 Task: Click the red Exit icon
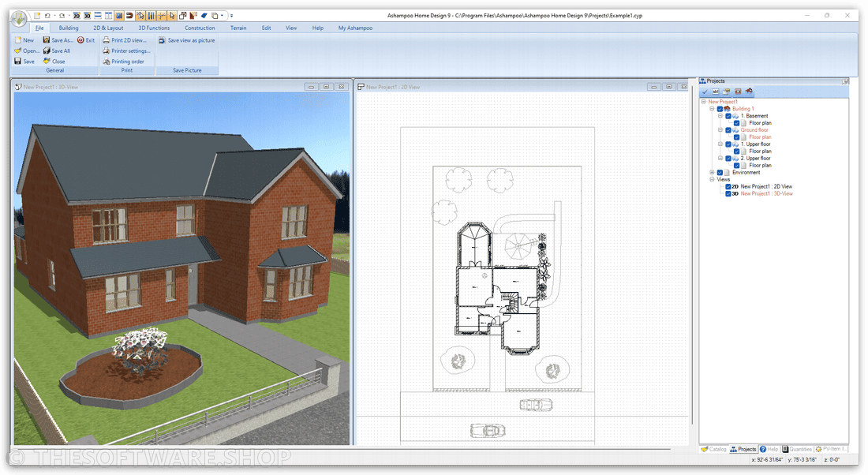(x=80, y=40)
